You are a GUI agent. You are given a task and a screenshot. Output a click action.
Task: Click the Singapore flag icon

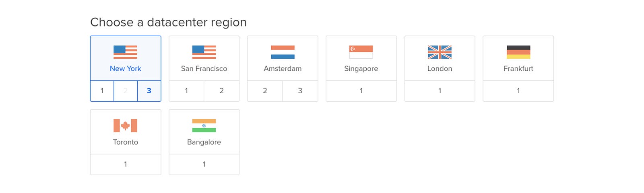click(x=361, y=52)
